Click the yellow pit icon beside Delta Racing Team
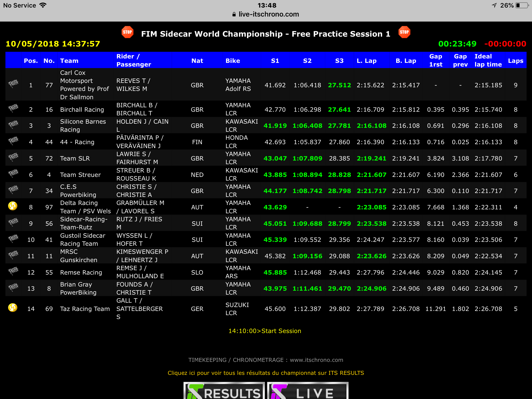 (13, 206)
